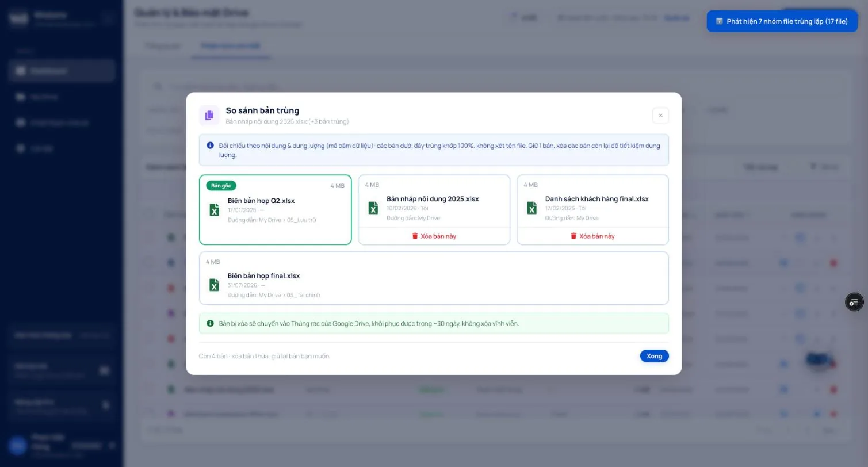Delete the Danh sách khách hàng final.xlsx duplicate copy
868x467 pixels.
[x=593, y=236]
